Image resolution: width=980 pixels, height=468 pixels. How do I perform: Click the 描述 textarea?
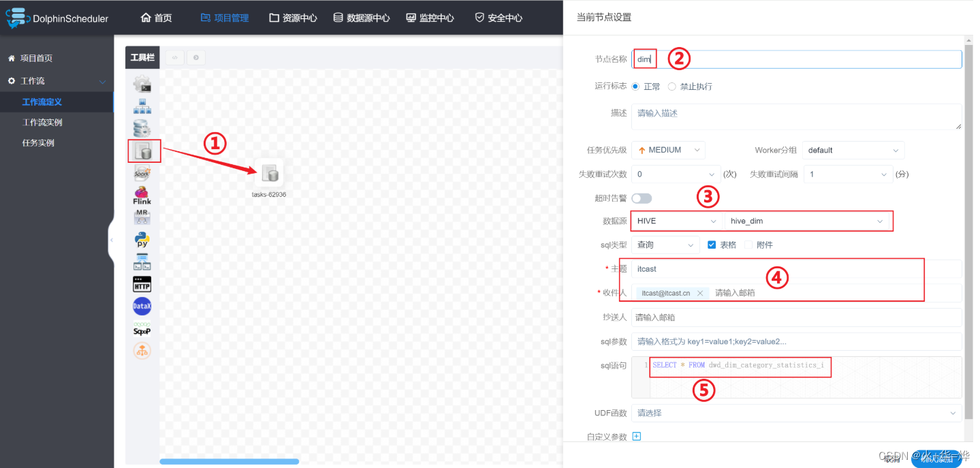coord(797,116)
